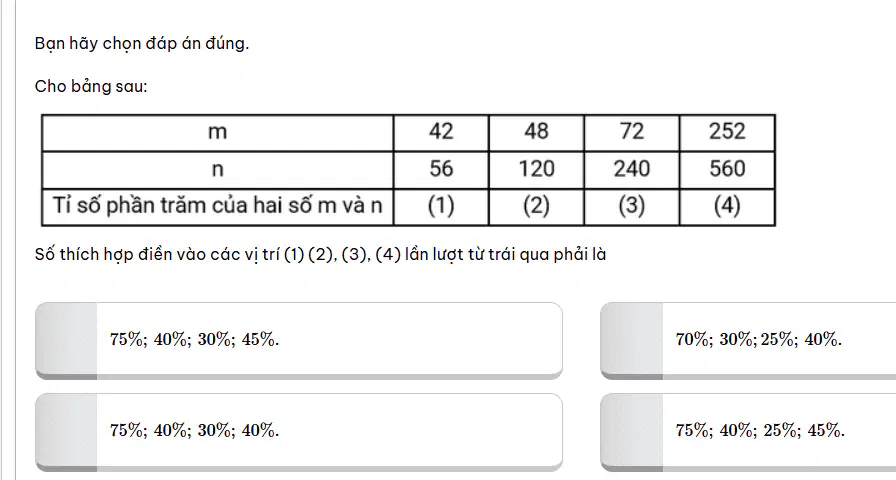The image size is (896, 480).
Task: Choose answer 75%; 40%; 25%; 45%.
Action: [749, 431]
